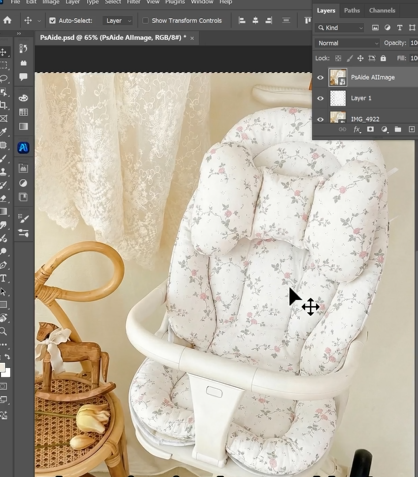Open the Comments panel icon
Screen dimensions: 418x477
23,77
